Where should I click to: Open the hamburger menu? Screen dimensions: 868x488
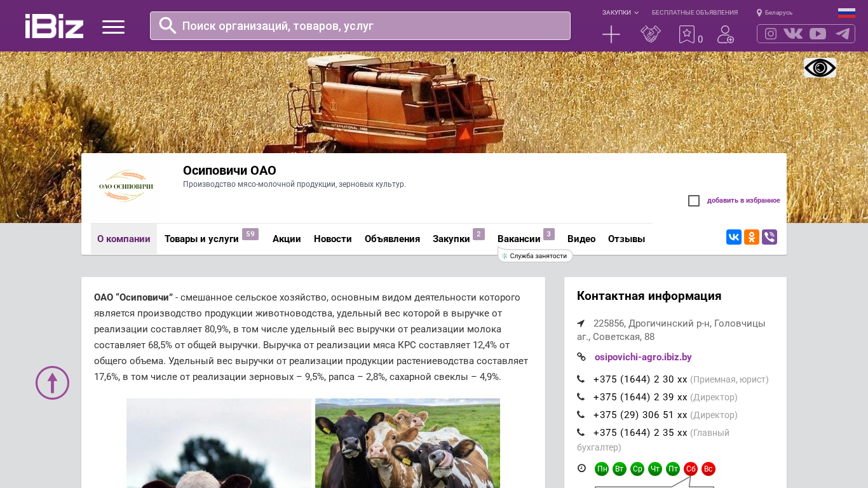pos(113,27)
